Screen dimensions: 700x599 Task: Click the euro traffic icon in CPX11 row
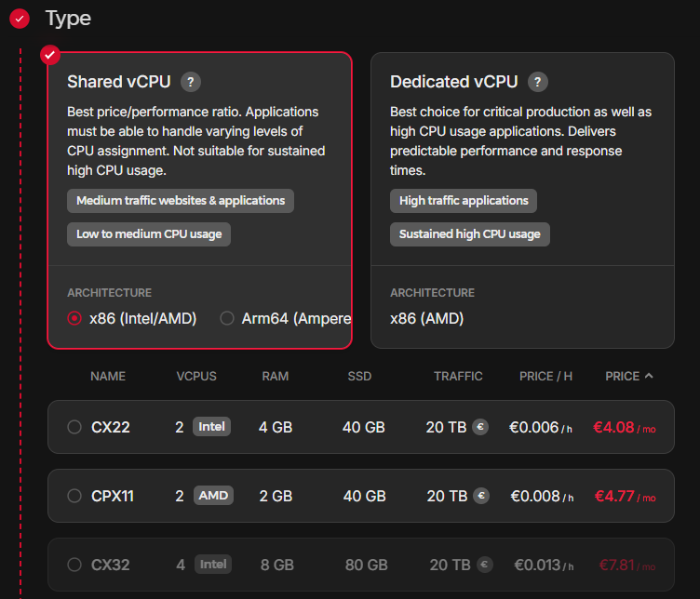coord(481,496)
